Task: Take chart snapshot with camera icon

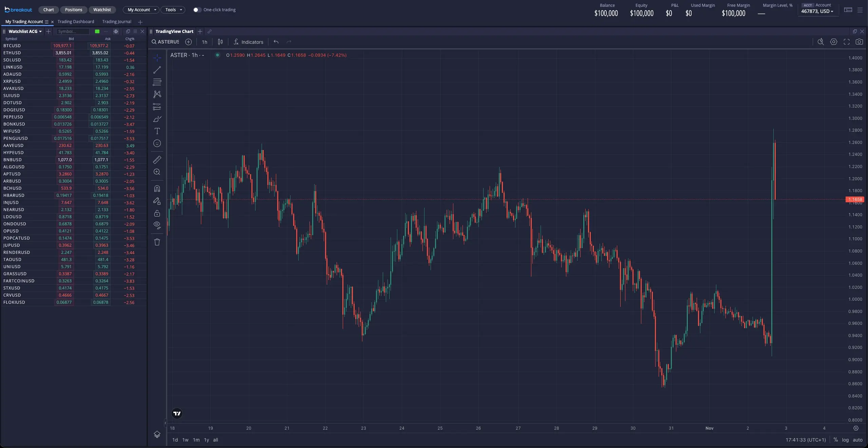Action: point(859,42)
